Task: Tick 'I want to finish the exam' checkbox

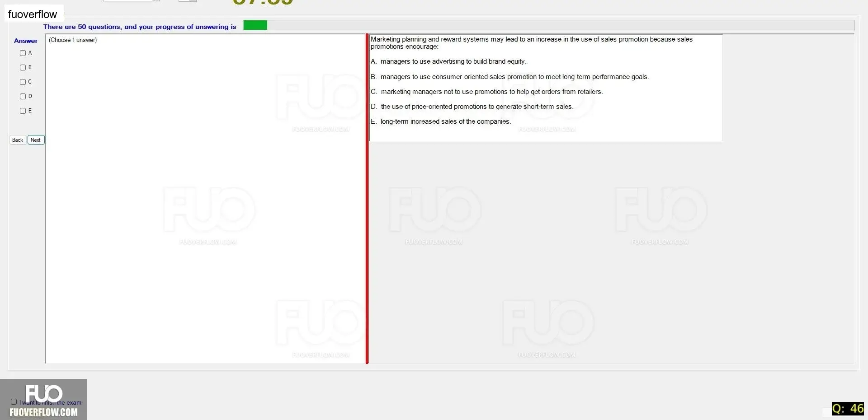Action: point(14,401)
